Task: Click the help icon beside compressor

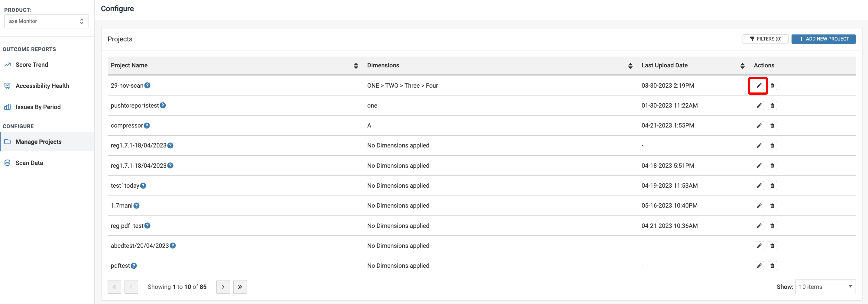Action: pos(147,125)
